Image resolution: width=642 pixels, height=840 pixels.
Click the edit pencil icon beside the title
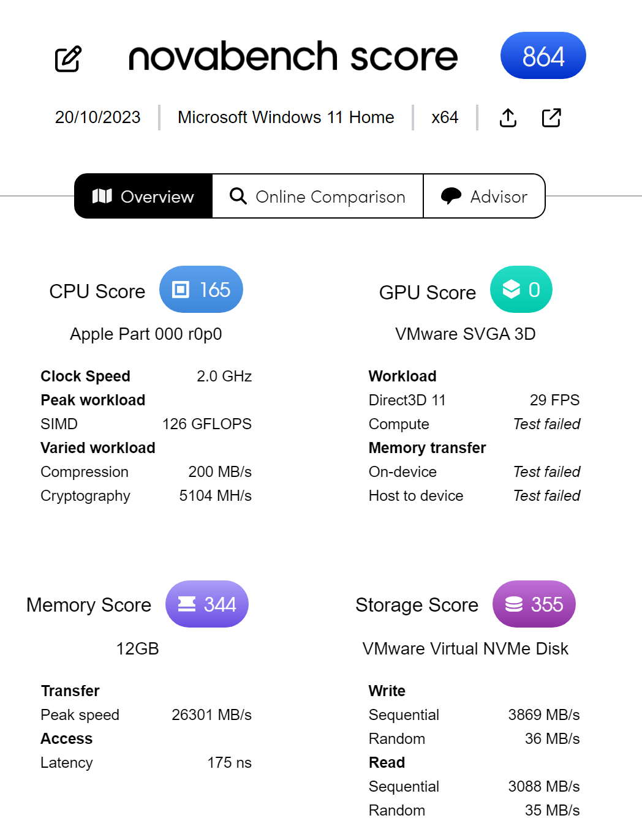[x=68, y=59]
